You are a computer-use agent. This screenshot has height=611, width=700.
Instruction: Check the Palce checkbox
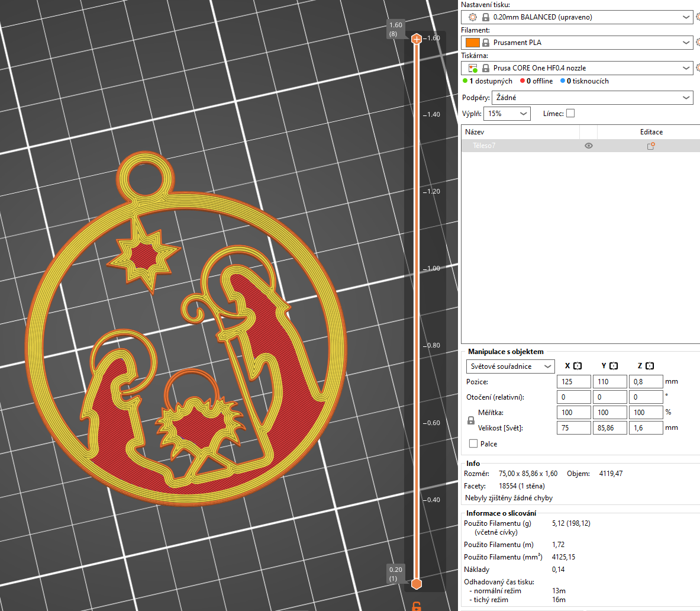[x=473, y=443]
